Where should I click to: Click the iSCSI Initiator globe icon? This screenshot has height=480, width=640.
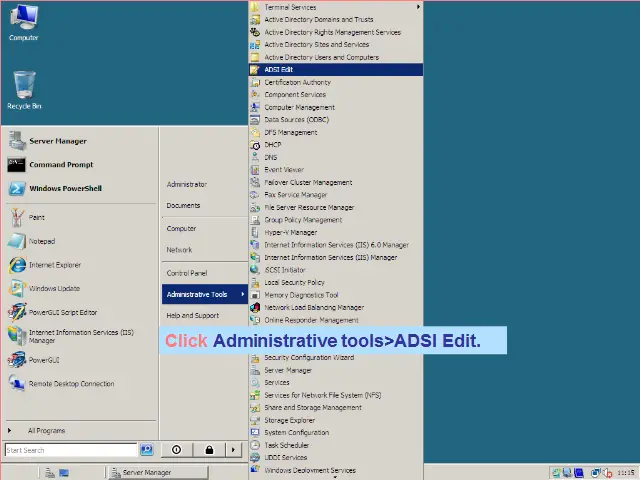pos(255,270)
